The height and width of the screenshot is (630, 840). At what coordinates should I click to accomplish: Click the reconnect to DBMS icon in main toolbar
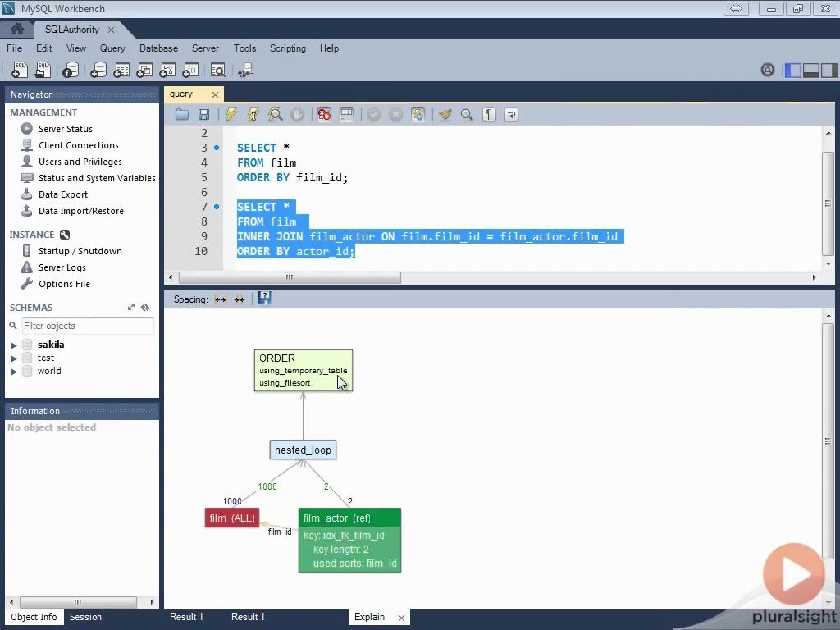(x=244, y=71)
